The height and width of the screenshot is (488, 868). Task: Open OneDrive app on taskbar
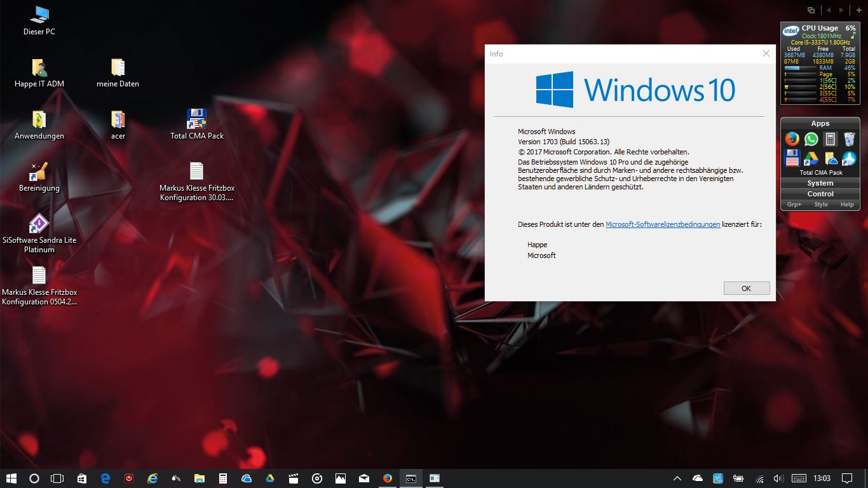pyautogui.click(x=247, y=478)
